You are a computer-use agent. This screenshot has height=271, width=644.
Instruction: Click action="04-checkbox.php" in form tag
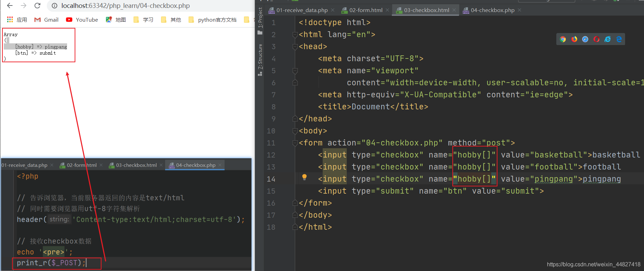point(385,143)
